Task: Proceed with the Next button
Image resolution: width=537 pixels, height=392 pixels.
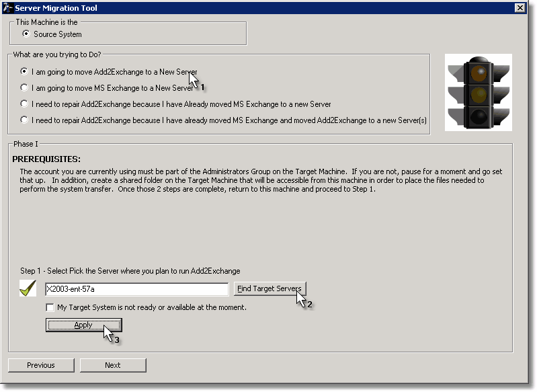Action: [x=113, y=365]
